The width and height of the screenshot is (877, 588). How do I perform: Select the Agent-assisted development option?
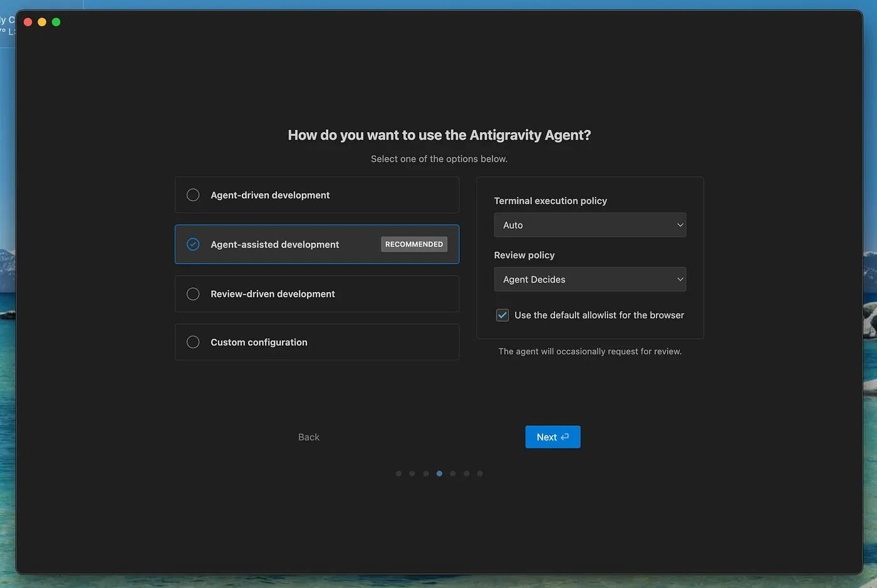point(193,244)
